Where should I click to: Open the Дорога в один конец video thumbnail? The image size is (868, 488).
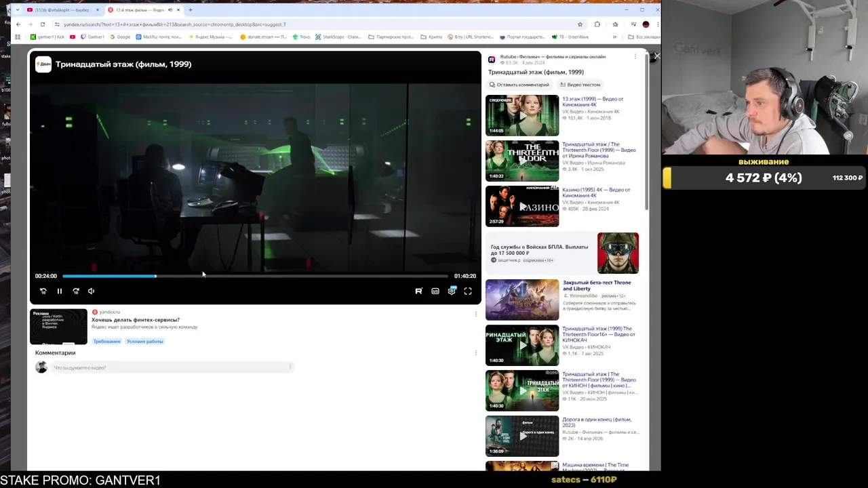(522, 436)
